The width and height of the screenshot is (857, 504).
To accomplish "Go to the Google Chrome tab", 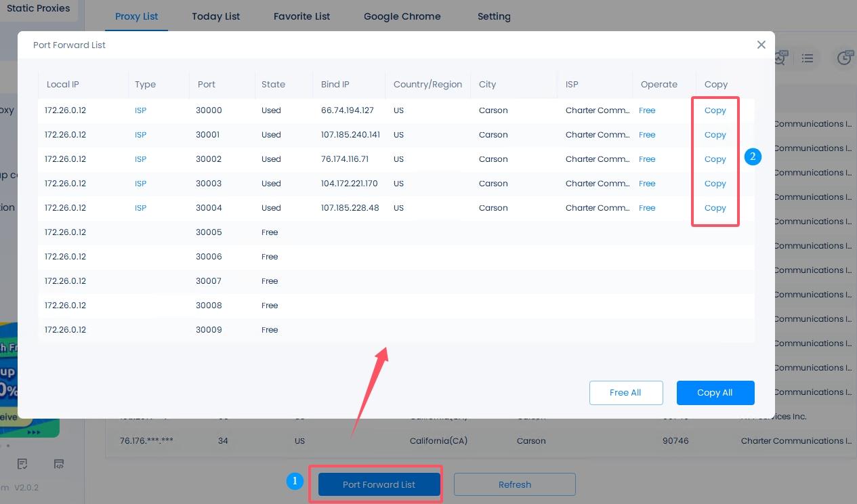I will [x=402, y=16].
